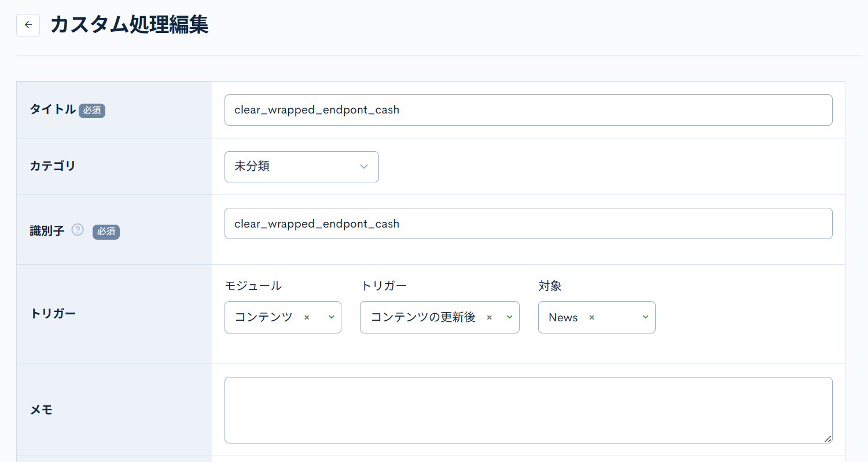Screen dimensions: 868x462
Task: Select the clear_wrapped_endpont_cash title text
Action: coord(316,109)
